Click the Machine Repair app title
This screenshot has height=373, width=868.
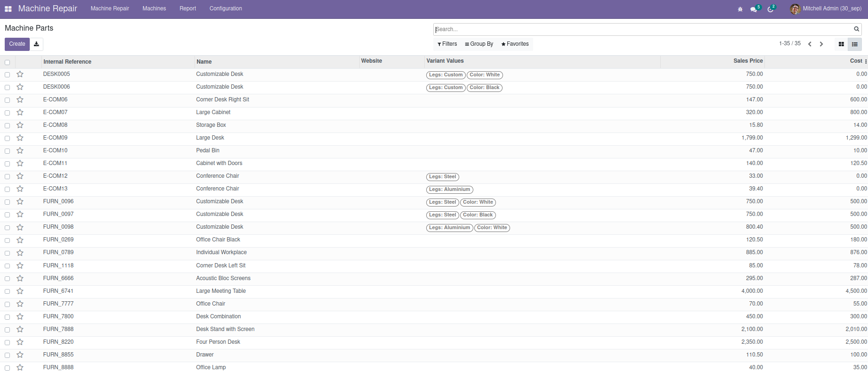pyautogui.click(x=48, y=8)
